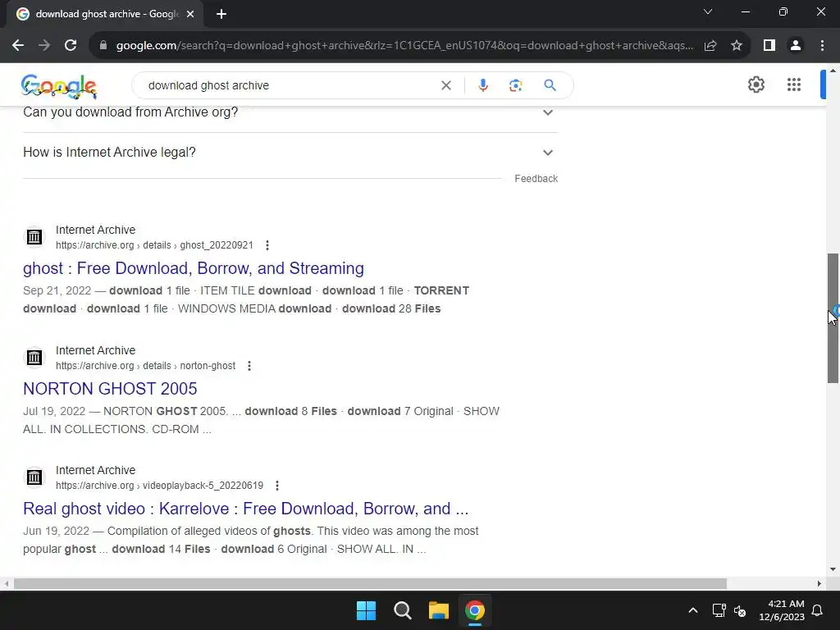
Task: Open muted volume tray icon
Action: [x=740, y=610]
